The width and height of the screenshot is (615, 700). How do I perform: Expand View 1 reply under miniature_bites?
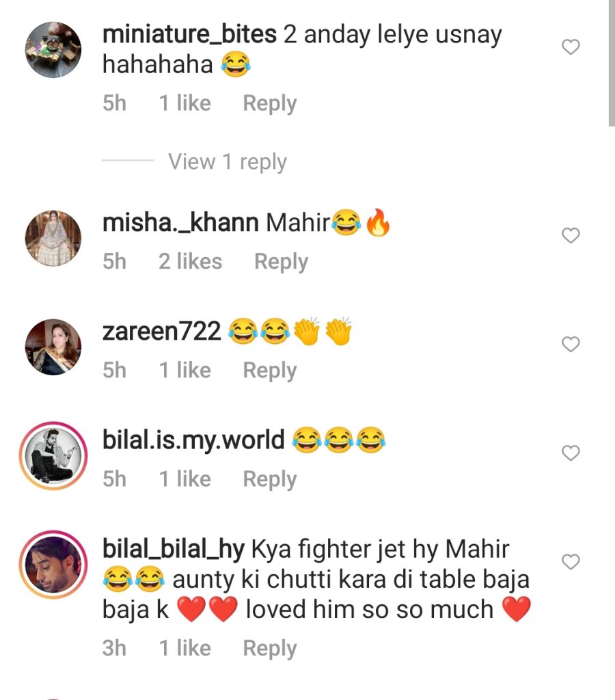click(227, 161)
